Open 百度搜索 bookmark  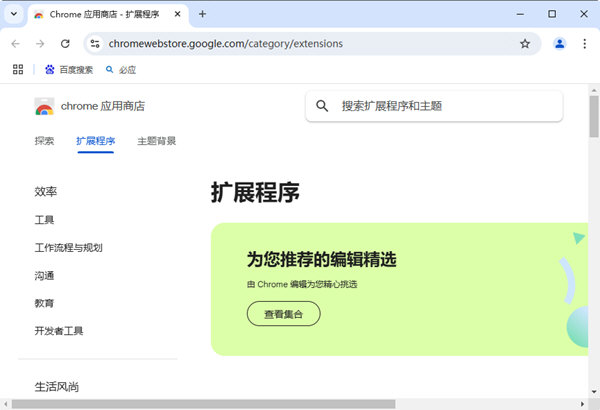coord(69,70)
